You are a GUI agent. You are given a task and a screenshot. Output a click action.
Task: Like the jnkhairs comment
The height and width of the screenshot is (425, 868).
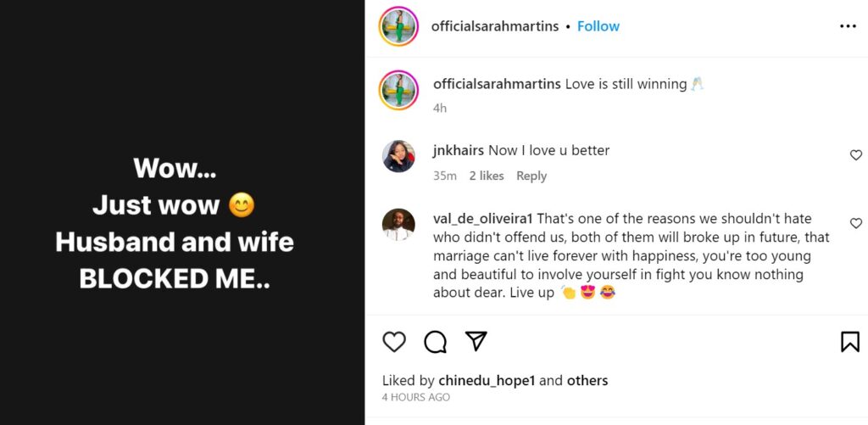[855, 155]
